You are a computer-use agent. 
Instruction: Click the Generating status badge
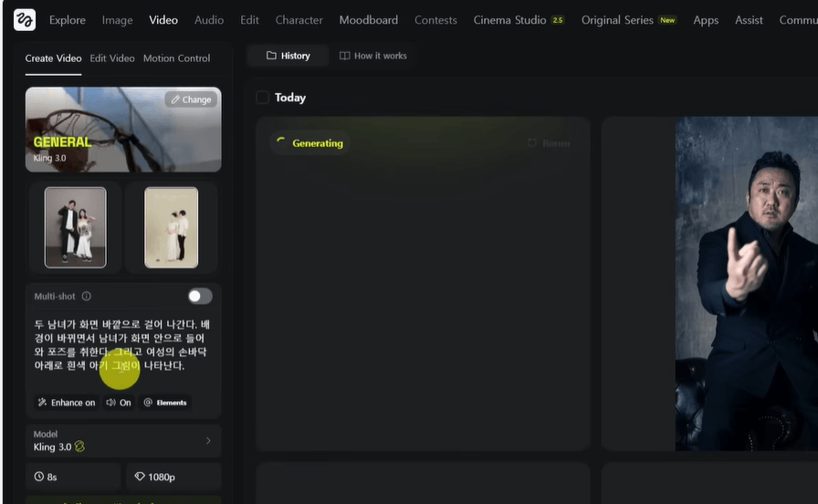point(309,143)
